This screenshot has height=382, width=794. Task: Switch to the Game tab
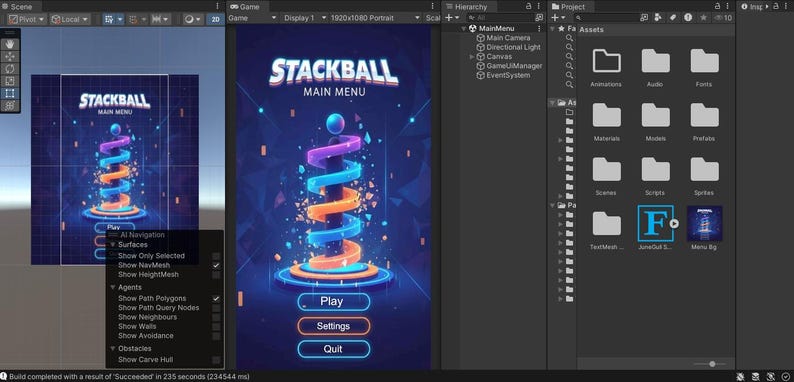pyautogui.click(x=246, y=7)
